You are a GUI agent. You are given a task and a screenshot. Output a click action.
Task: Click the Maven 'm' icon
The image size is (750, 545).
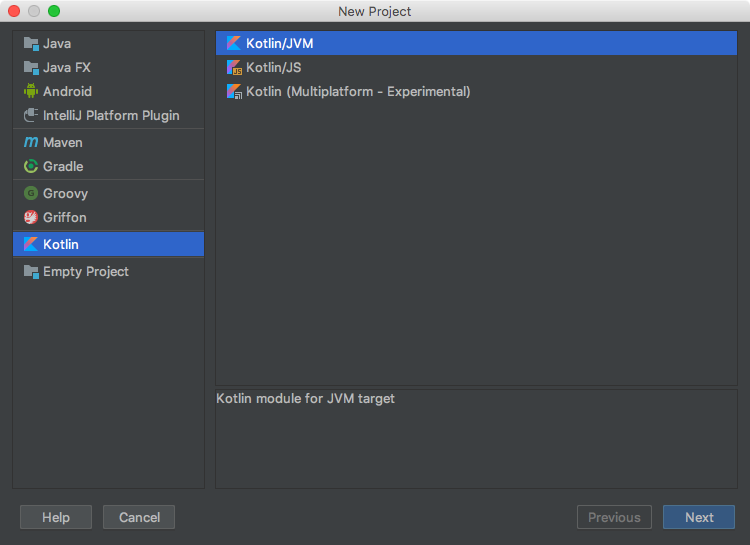point(31,142)
